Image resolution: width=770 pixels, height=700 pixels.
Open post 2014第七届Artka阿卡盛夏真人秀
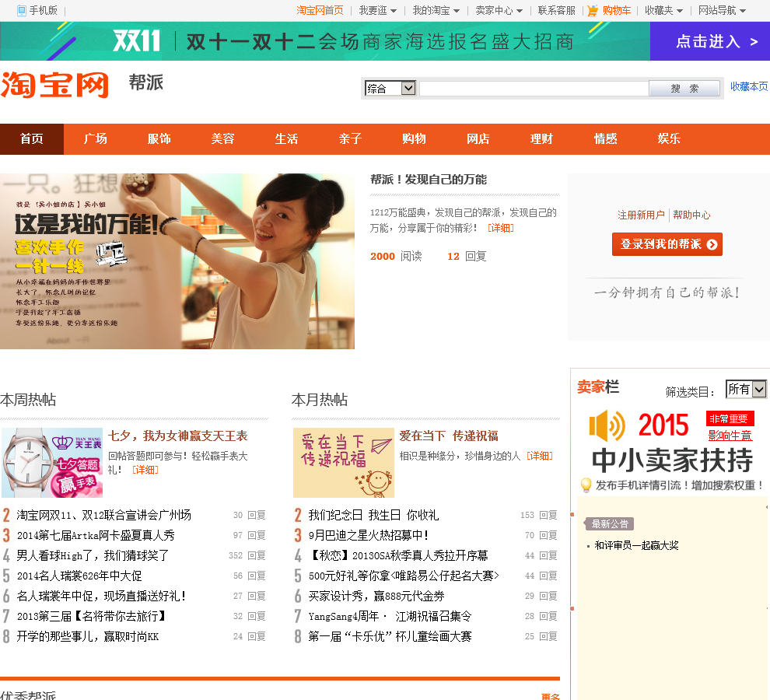pos(96,535)
